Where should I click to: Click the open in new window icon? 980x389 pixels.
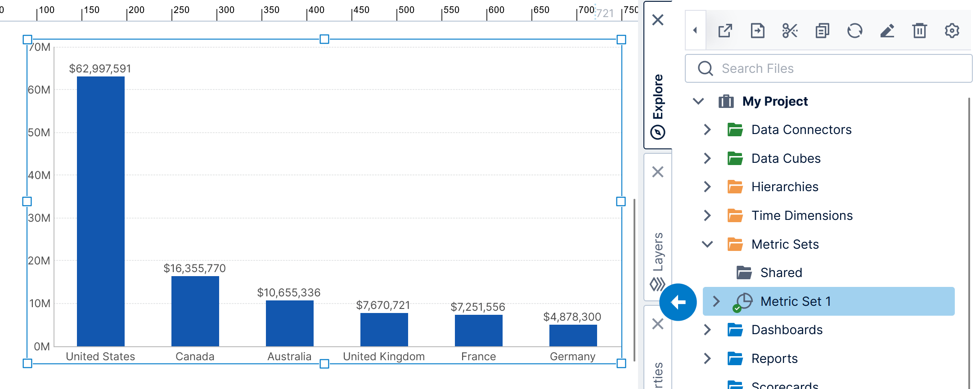[x=725, y=31]
